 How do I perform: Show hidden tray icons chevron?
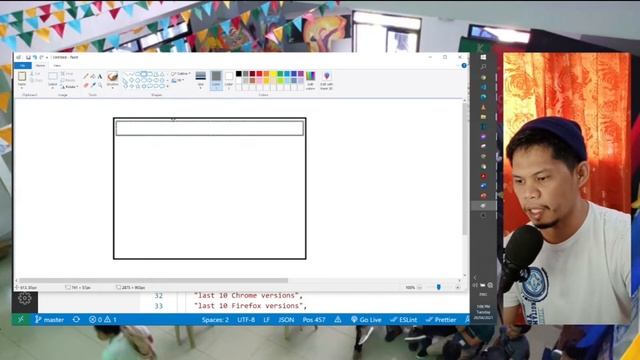coord(475,278)
